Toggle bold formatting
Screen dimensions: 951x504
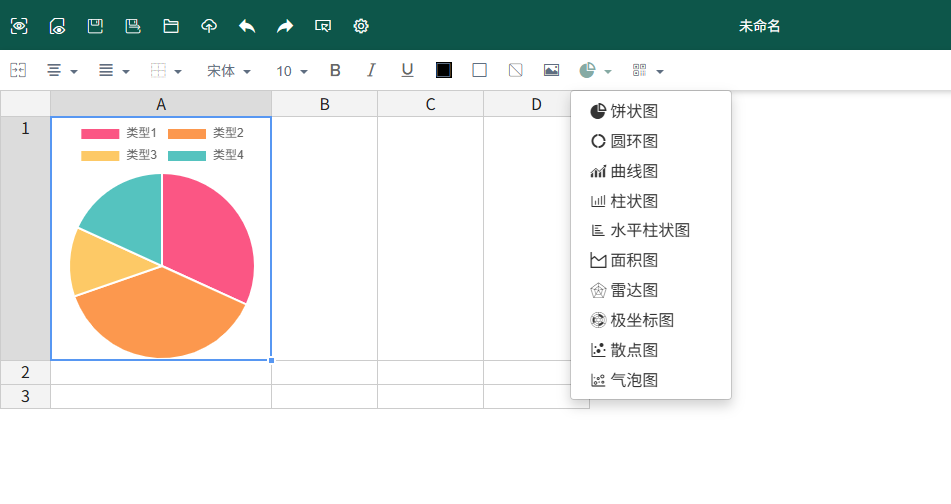[335, 71]
